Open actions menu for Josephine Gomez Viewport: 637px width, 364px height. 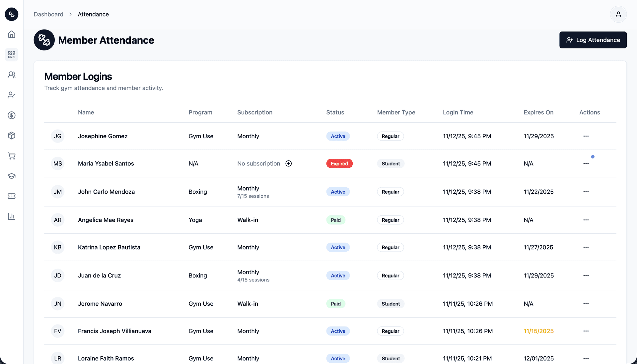[586, 136]
